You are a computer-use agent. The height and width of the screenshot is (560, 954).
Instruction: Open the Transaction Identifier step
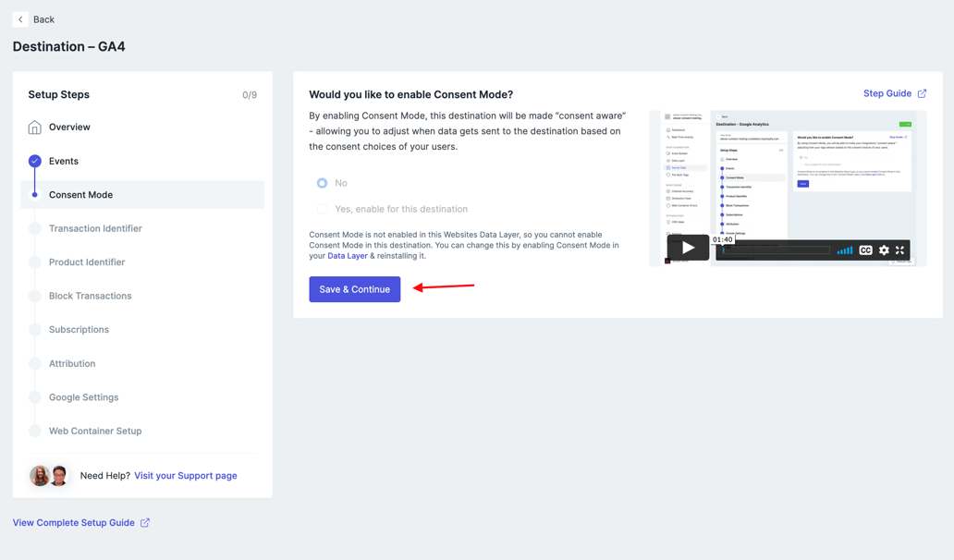pyautogui.click(x=95, y=228)
